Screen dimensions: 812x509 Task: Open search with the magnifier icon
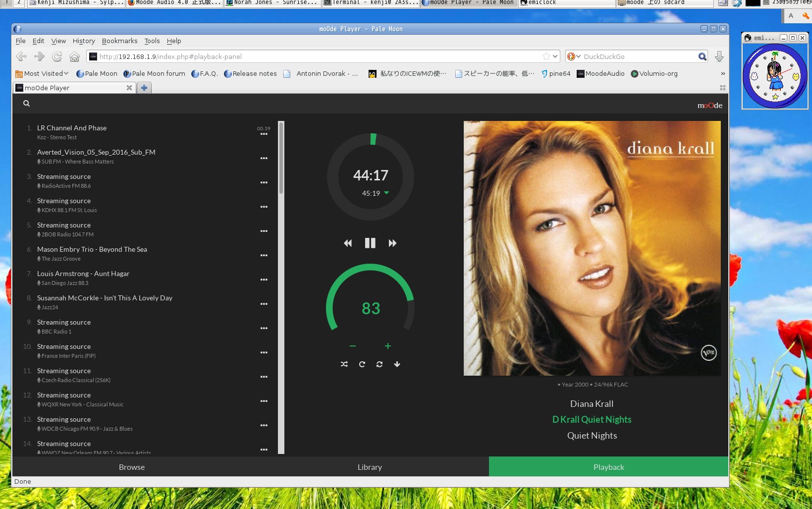(x=27, y=104)
